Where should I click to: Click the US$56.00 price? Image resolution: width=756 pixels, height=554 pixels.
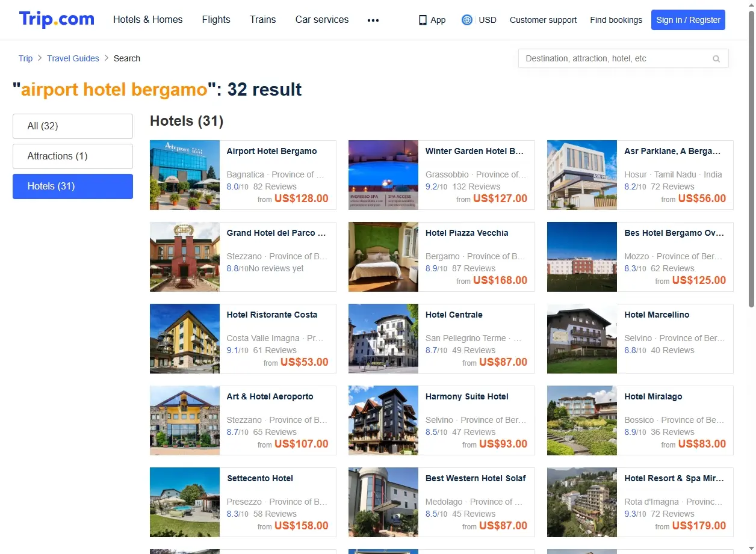pyautogui.click(x=702, y=199)
